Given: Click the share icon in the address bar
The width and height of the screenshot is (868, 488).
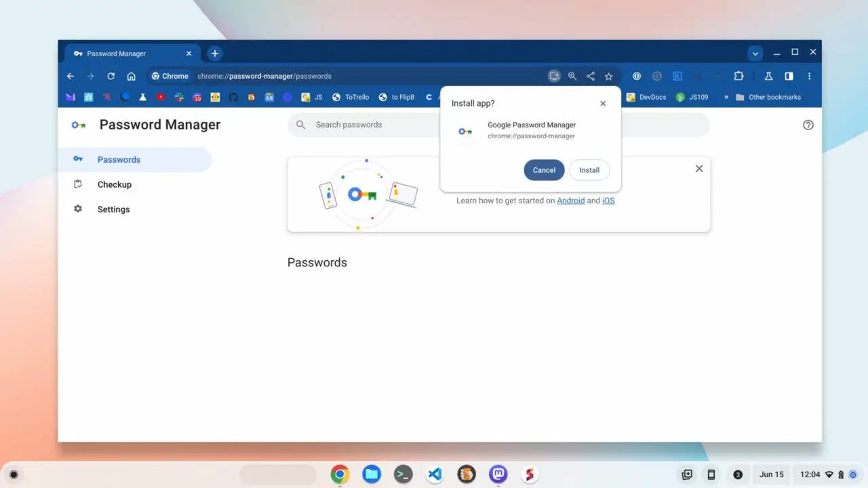Looking at the screenshot, I should 591,76.
